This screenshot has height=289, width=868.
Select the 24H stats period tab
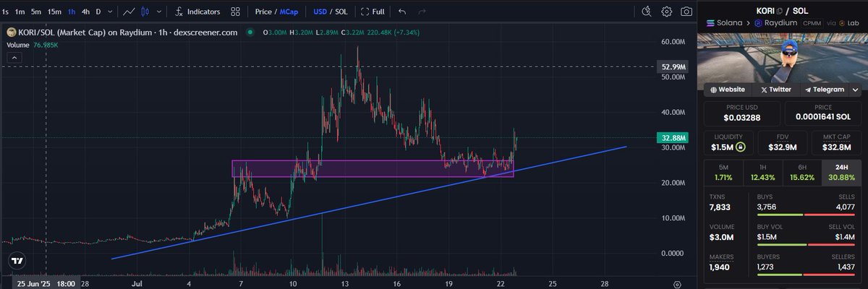point(842,172)
